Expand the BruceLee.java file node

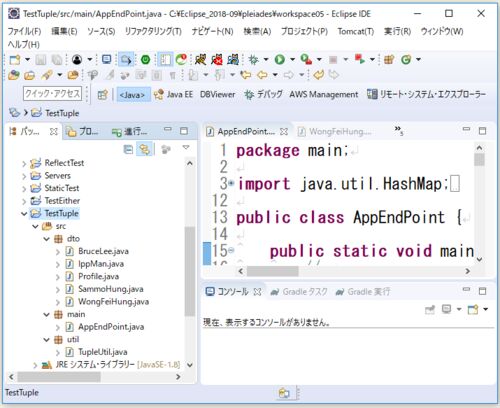[x=58, y=252]
